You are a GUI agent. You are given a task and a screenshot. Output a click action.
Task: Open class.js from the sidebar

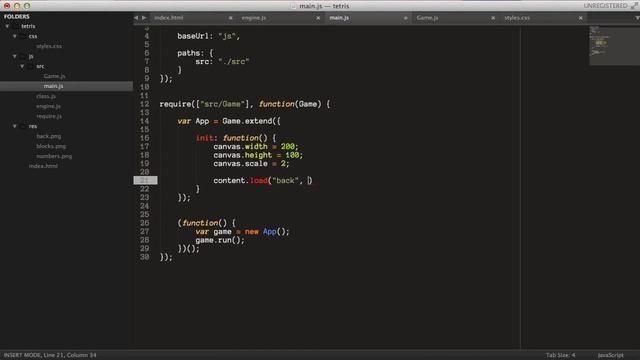46,96
